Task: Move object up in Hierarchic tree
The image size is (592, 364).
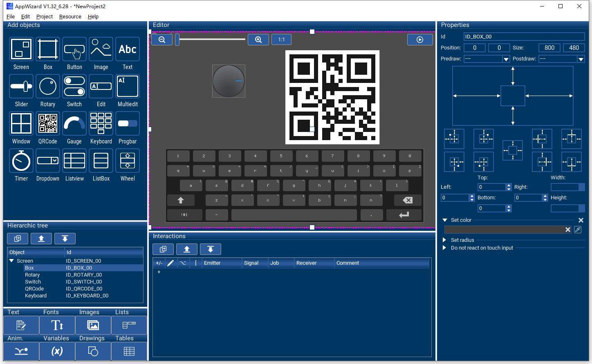Action: 41,239
